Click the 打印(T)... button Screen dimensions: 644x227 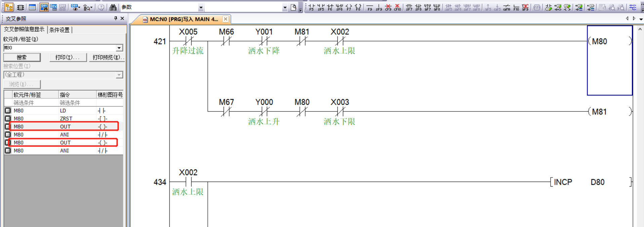[68, 57]
